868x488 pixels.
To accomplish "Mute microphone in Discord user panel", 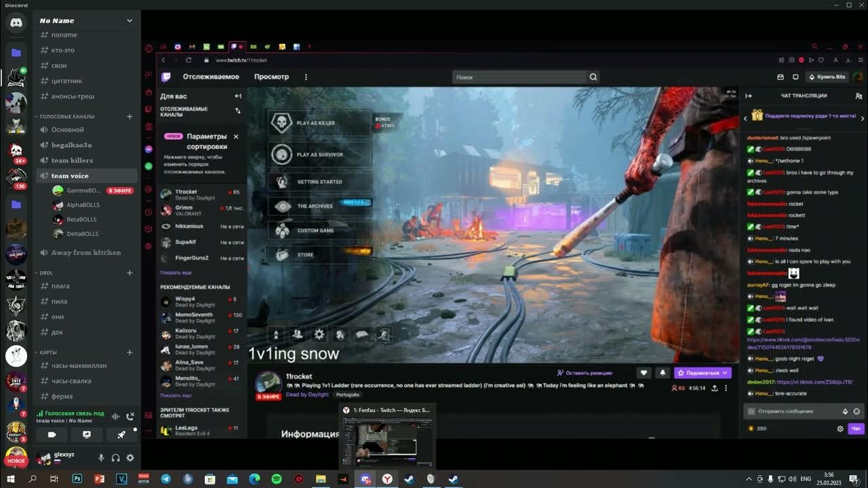I will point(101,458).
